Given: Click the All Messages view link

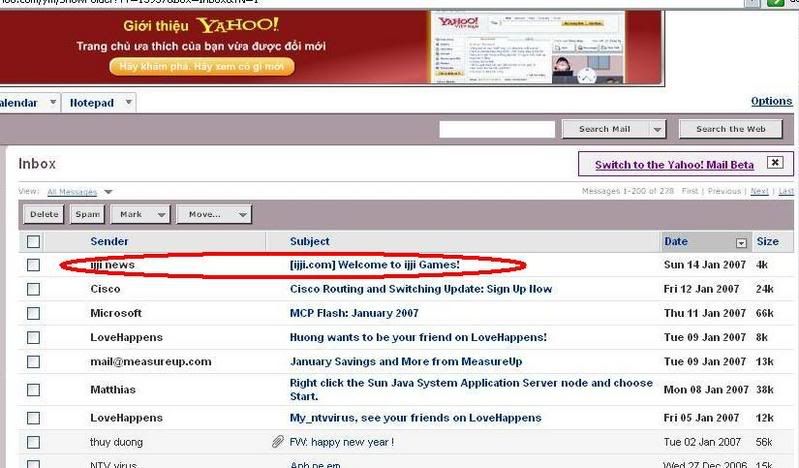Looking at the screenshot, I should coord(72,192).
